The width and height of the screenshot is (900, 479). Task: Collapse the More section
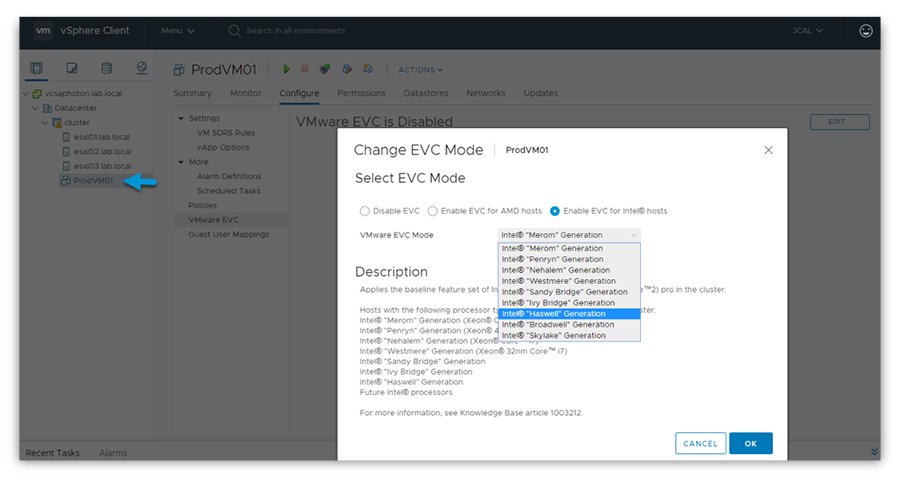click(181, 162)
